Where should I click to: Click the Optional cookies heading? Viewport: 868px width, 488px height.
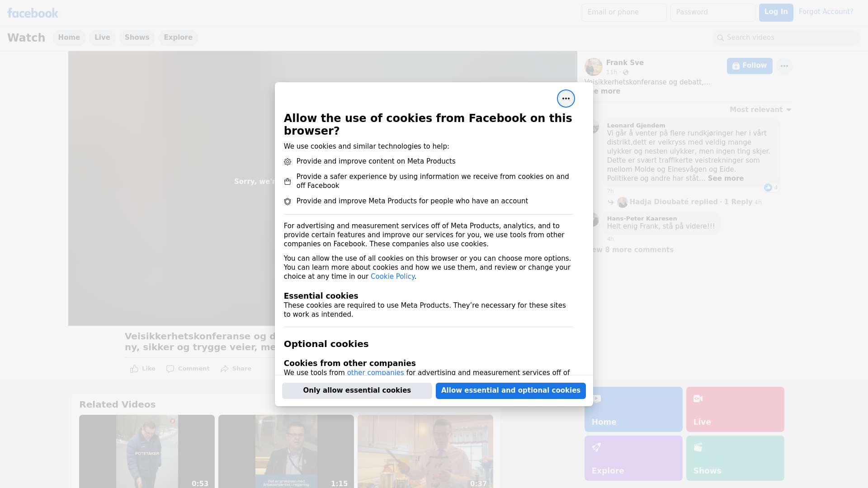tap(326, 344)
